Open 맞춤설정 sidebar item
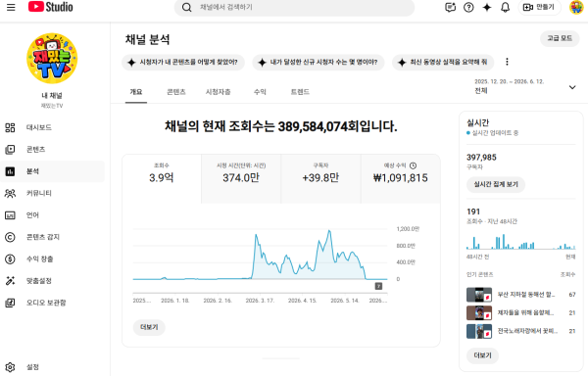This screenshot has height=376, width=588. (53, 281)
